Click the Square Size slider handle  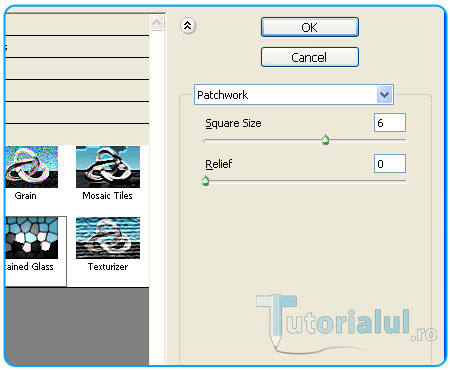tap(325, 140)
